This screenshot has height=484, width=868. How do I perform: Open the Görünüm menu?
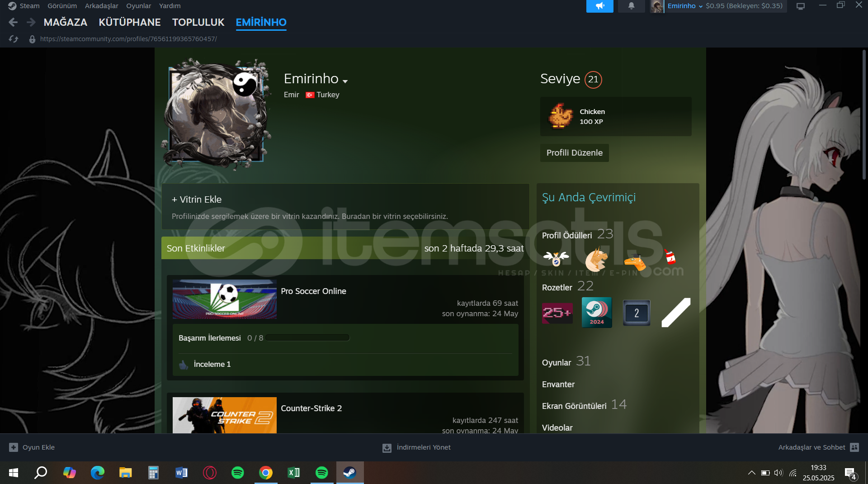click(x=62, y=6)
